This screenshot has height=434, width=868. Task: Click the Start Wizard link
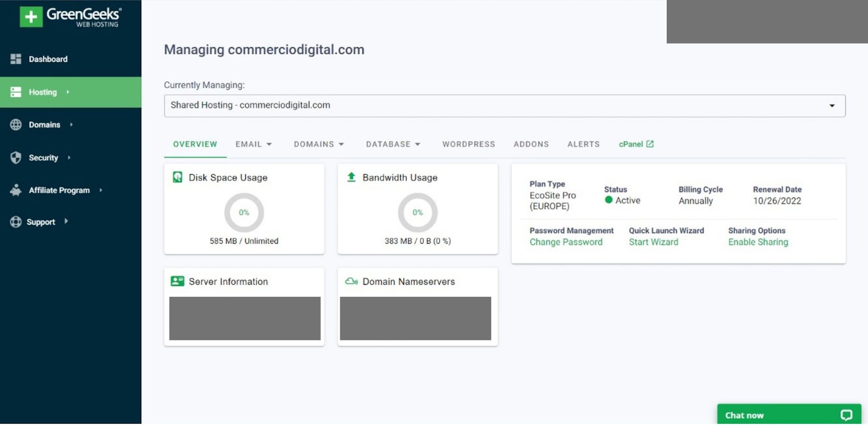[653, 242]
